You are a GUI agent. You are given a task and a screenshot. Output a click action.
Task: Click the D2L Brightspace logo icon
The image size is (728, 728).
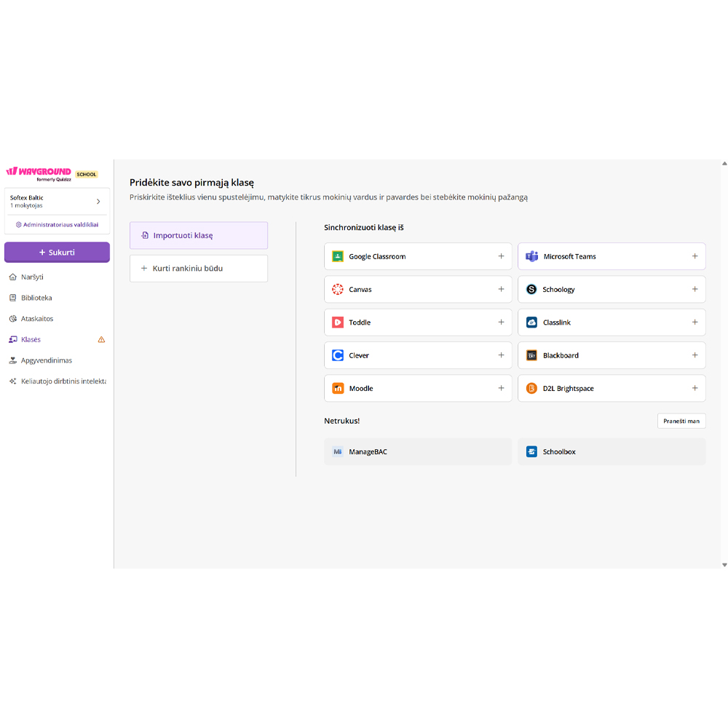[531, 388]
